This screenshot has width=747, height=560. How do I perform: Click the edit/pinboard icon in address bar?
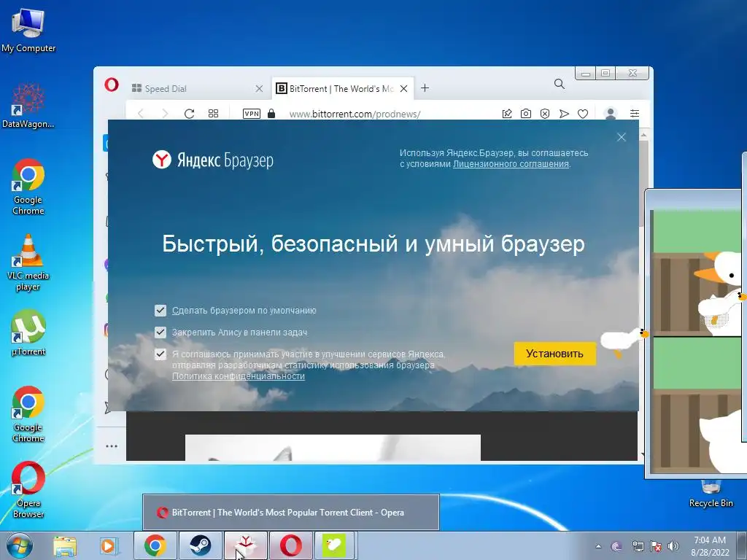click(x=507, y=114)
